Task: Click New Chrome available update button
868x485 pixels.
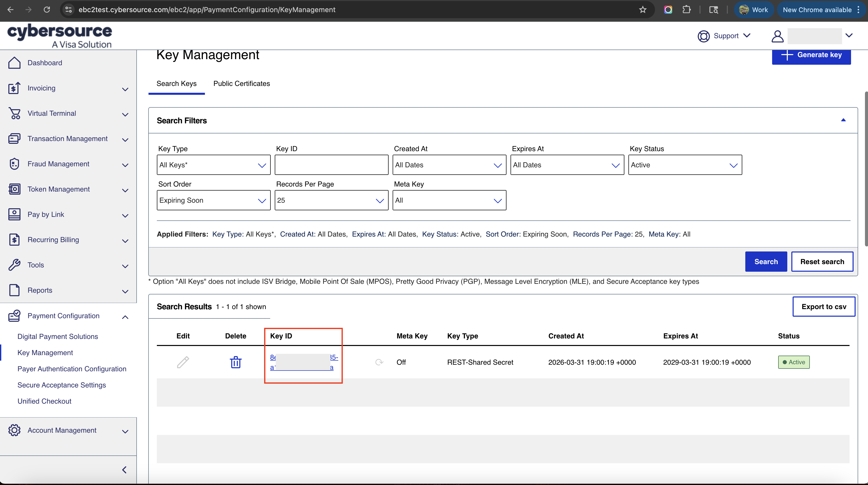Action: click(x=821, y=9)
